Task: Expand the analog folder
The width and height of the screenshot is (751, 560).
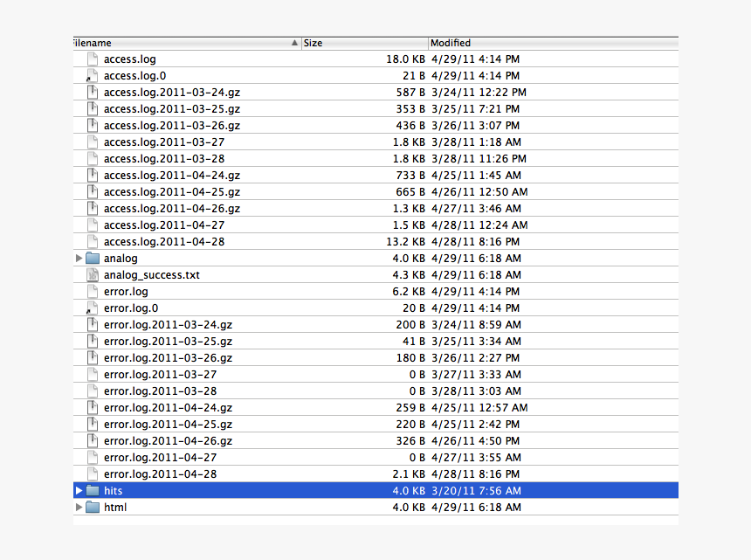Action: tap(79, 258)
